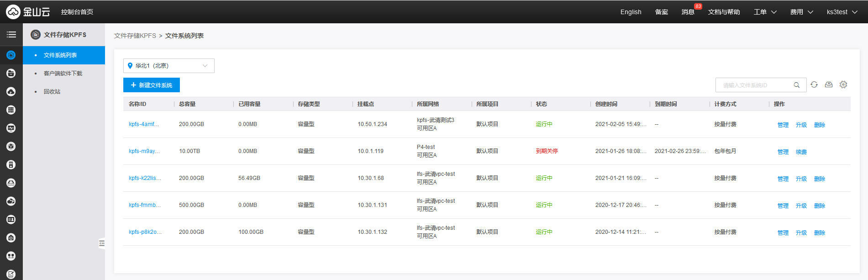Click 删除 for kpfs-fmmb row

(820, 206)
